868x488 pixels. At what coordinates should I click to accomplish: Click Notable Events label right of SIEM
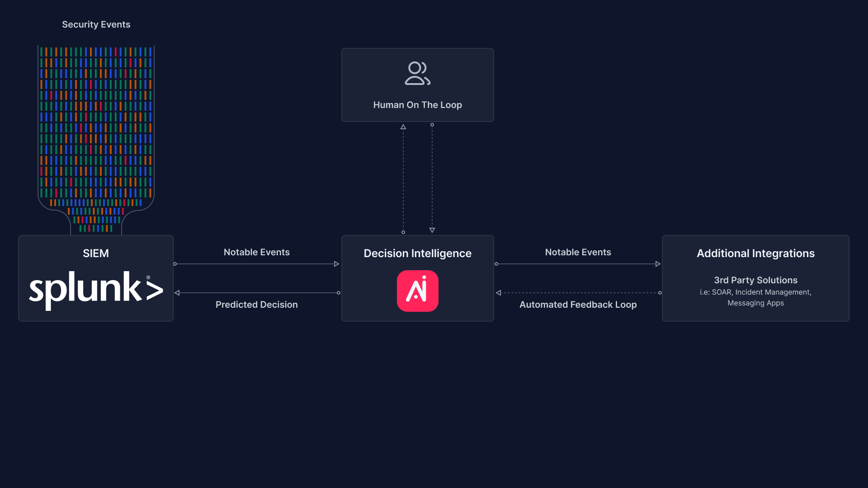tap(256, 252)
